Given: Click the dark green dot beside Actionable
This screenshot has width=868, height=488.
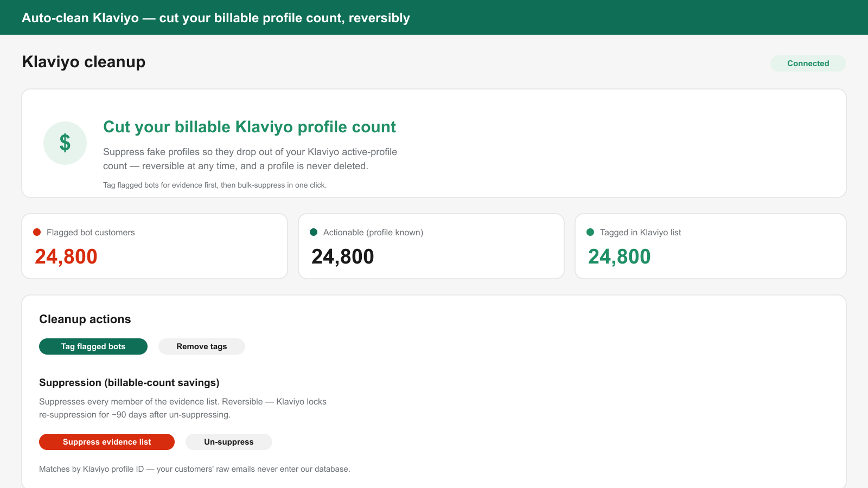Looking at the screenshot, I should coord(314,232).
